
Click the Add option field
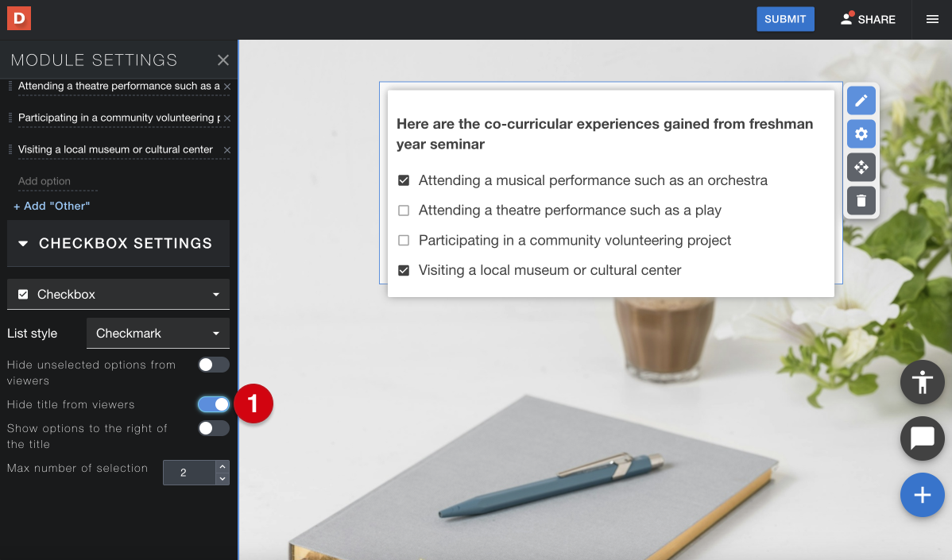[x=58, y=181]
